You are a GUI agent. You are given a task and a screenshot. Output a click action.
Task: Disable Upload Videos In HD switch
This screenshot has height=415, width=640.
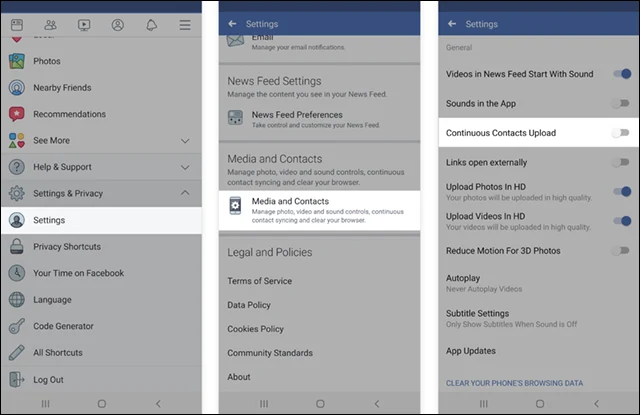click(x=622, y=221)
